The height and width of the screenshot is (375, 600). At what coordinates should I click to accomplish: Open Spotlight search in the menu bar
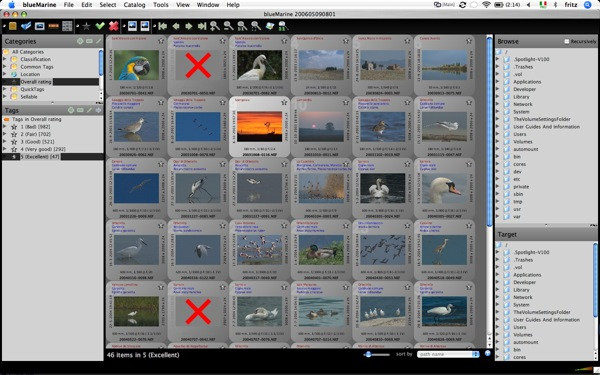point(587,5)
